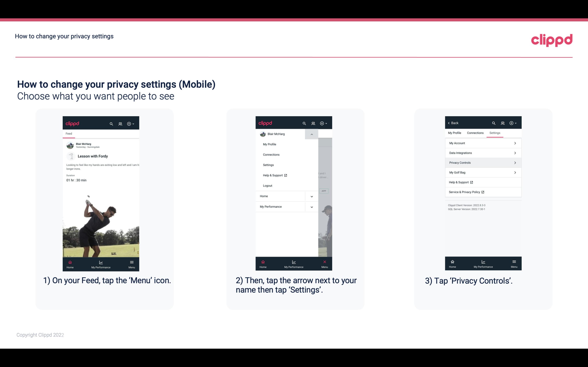Tap the Menu icon on Feed screen

132,264
